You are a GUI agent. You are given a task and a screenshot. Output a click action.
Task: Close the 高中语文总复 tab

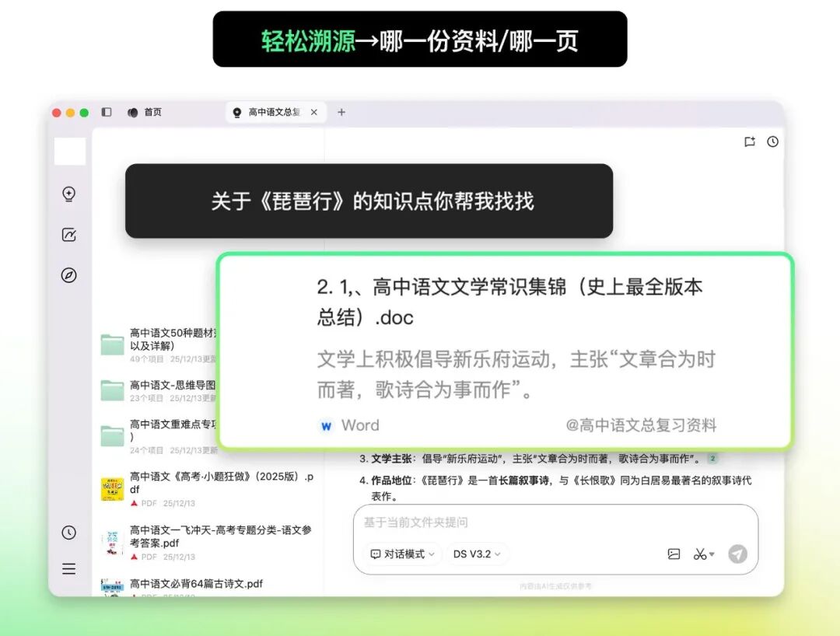pyautogui.click(x=314, y=113)
